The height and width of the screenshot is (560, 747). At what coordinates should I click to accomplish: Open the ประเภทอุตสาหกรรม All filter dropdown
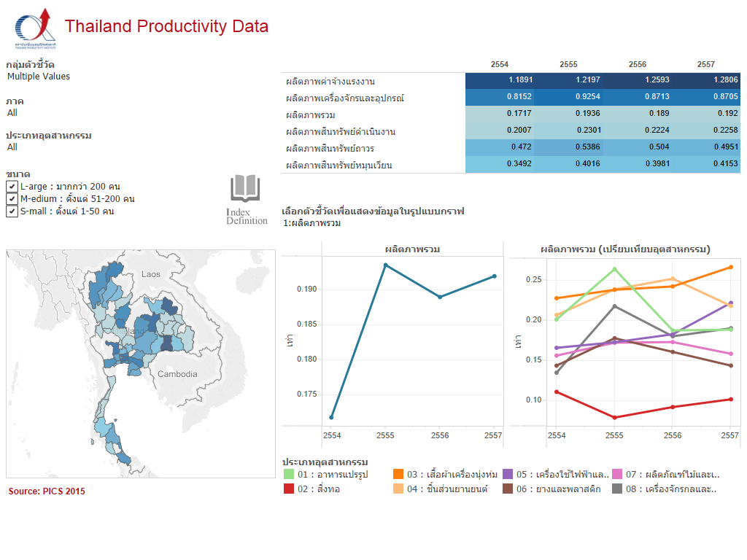tap(12, 147)
